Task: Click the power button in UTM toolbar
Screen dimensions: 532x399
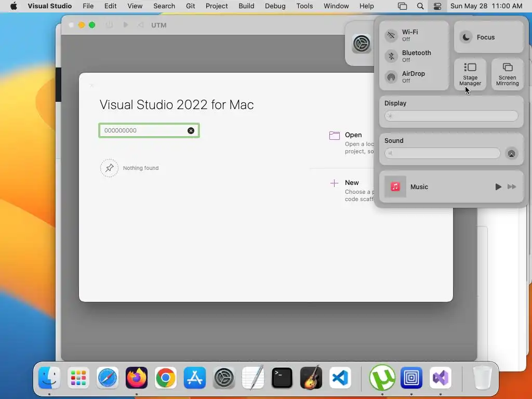Action: [109, 25]
